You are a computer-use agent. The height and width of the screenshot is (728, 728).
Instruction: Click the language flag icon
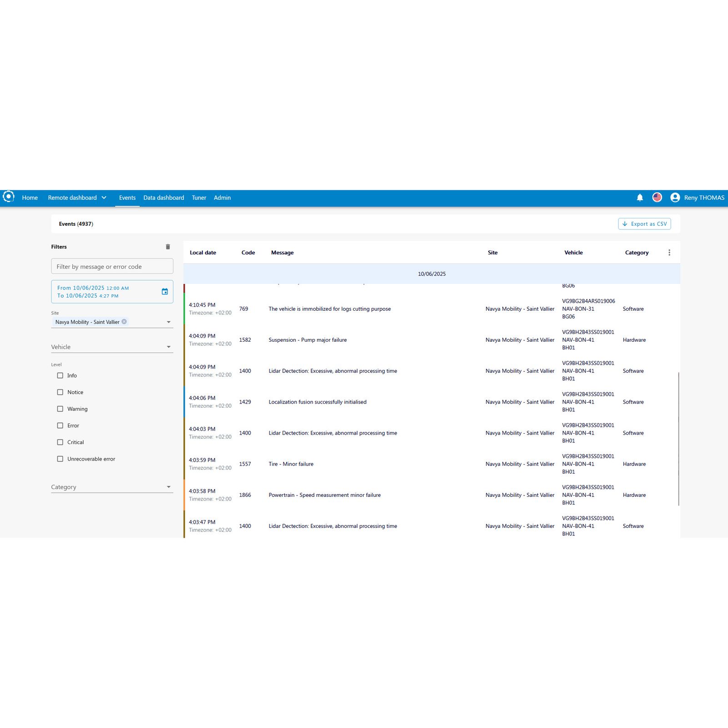(x=657, y=197)
